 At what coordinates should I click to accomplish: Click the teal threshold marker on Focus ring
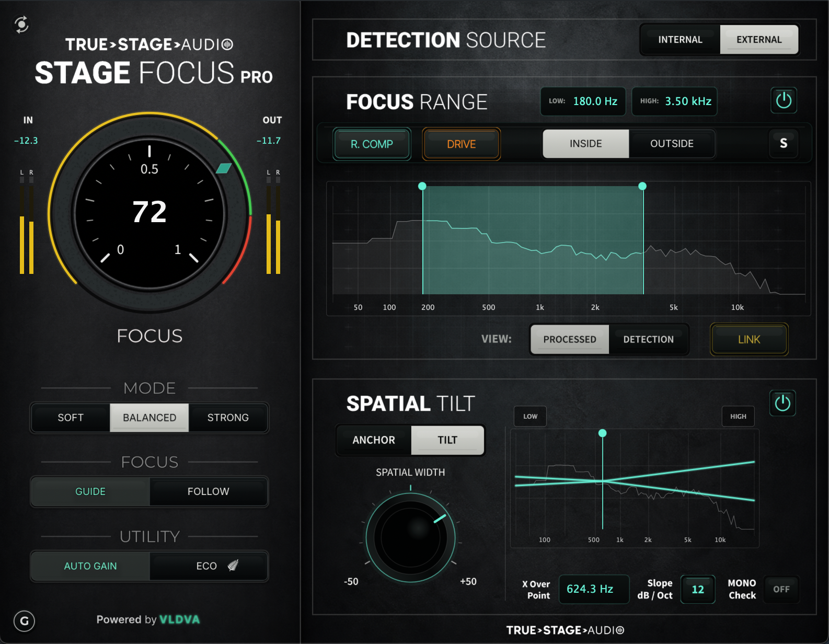(224, 168)
